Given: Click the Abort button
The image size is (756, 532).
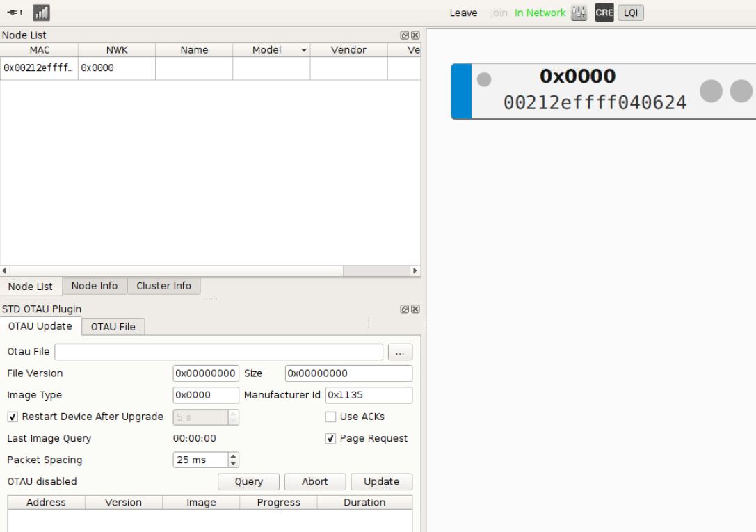Looking at the screenshot, I should point(315,482).
